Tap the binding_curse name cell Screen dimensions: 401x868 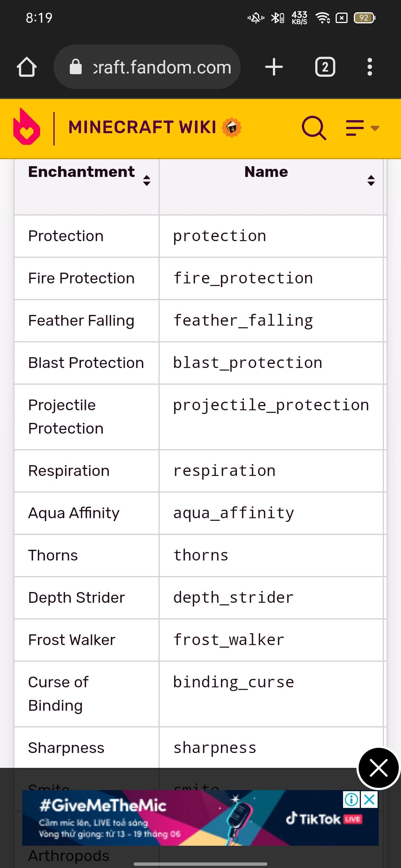pyautogui.click(x=234, y=682)
